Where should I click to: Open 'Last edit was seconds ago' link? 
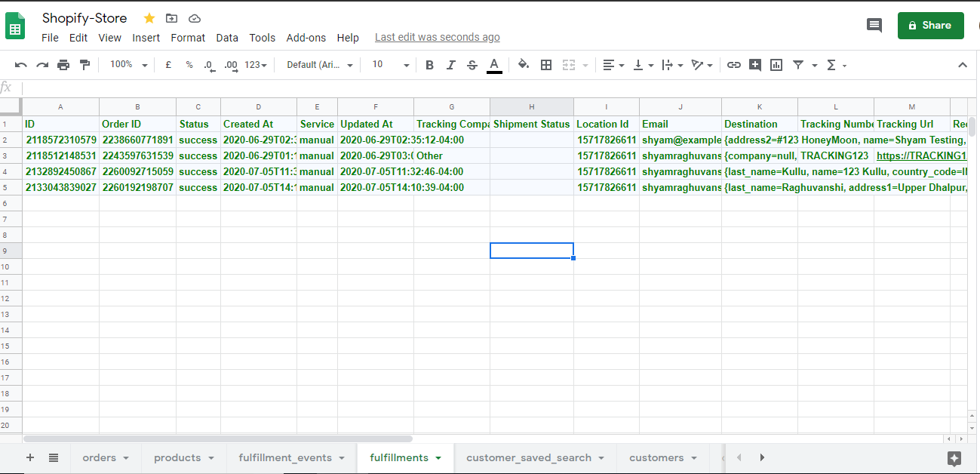[x=438, y=38]
